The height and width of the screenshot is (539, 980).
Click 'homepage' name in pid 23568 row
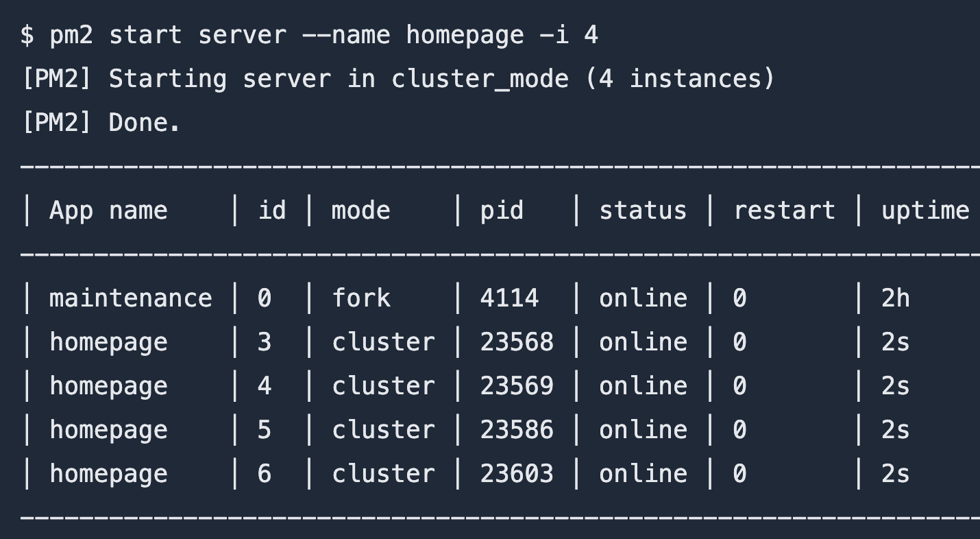[x=108, y=343]
